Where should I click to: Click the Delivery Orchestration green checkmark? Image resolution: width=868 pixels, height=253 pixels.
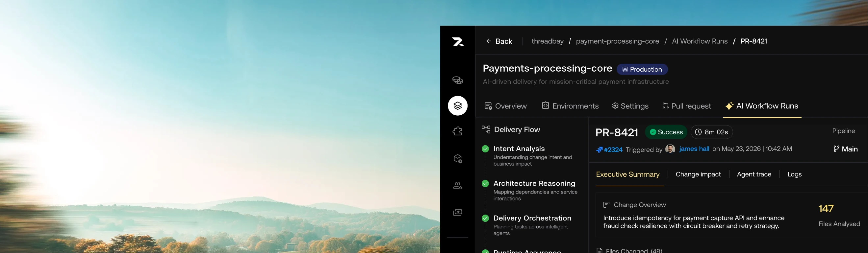(x=485, y=218)
